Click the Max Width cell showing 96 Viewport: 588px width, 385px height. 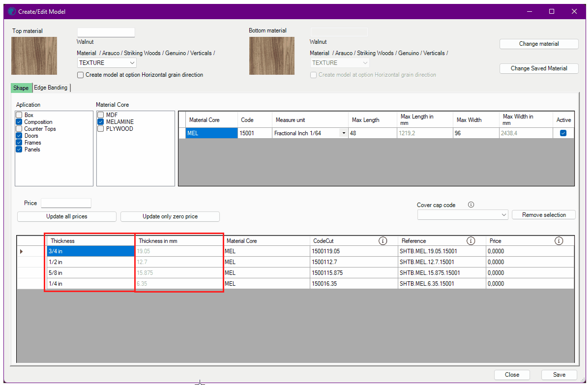click(476, 133)
